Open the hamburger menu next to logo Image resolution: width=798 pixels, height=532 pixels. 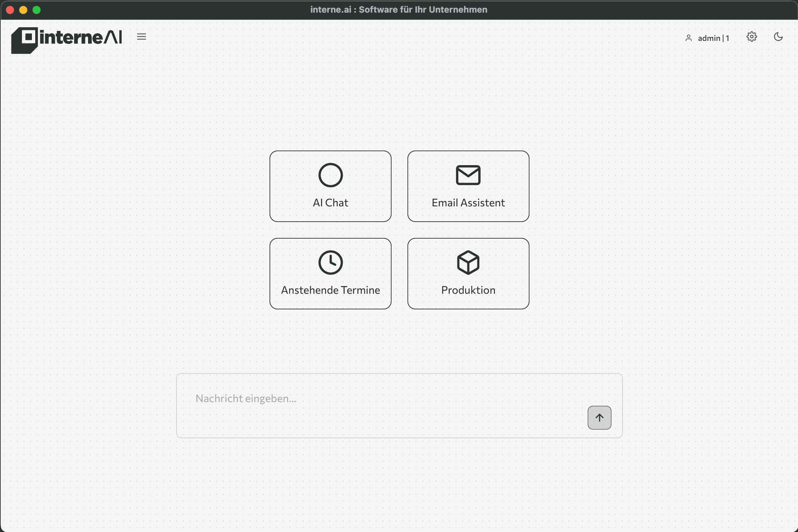tap(142, 37)
